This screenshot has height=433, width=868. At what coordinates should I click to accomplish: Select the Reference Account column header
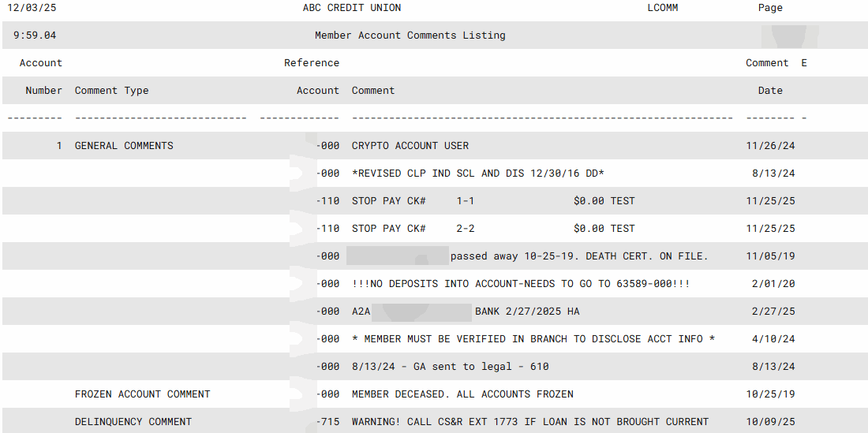tap(313, 77)
